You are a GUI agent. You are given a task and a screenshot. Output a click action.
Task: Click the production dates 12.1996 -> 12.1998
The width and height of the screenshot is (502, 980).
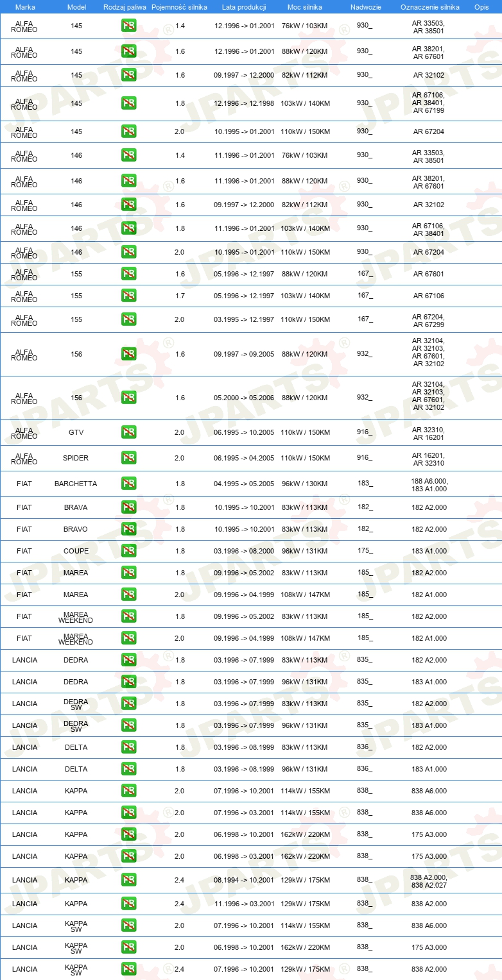244,103
